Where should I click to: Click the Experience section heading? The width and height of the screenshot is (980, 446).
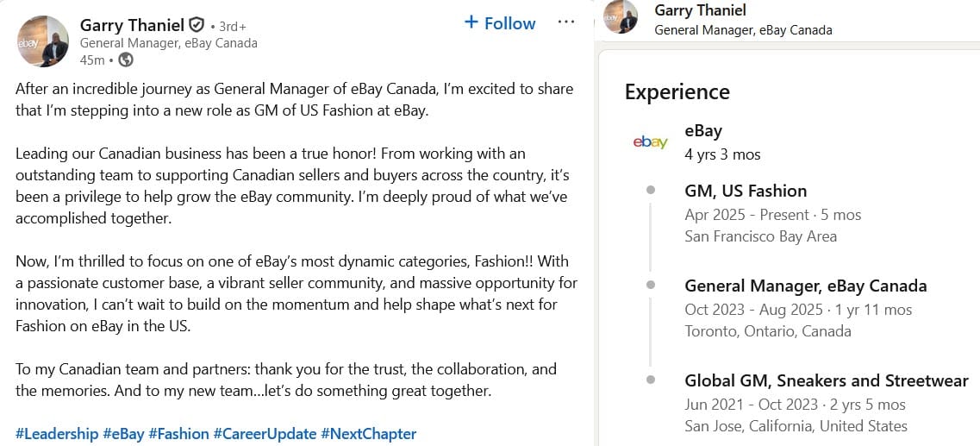click(677, 92)
